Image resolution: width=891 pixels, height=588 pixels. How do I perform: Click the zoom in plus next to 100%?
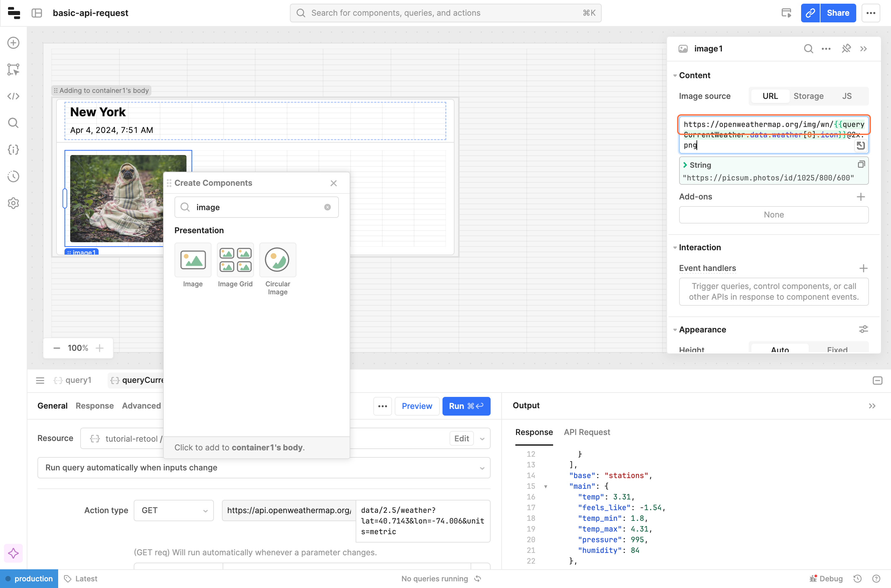coord(99,348)
